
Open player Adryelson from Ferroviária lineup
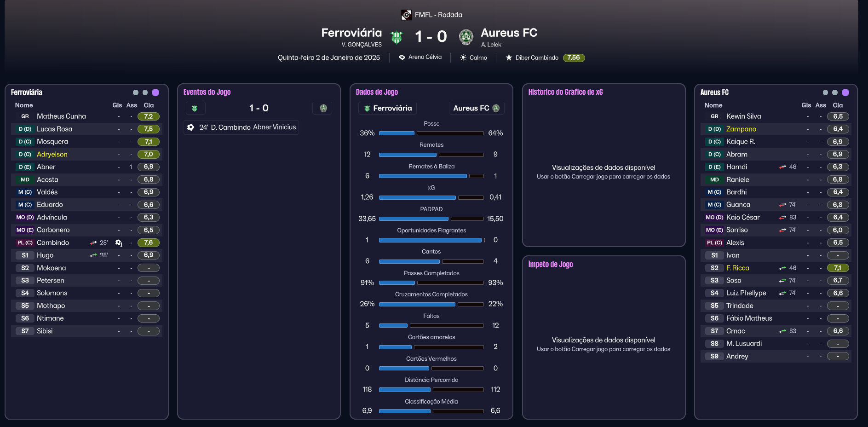(x=52, y=155)
